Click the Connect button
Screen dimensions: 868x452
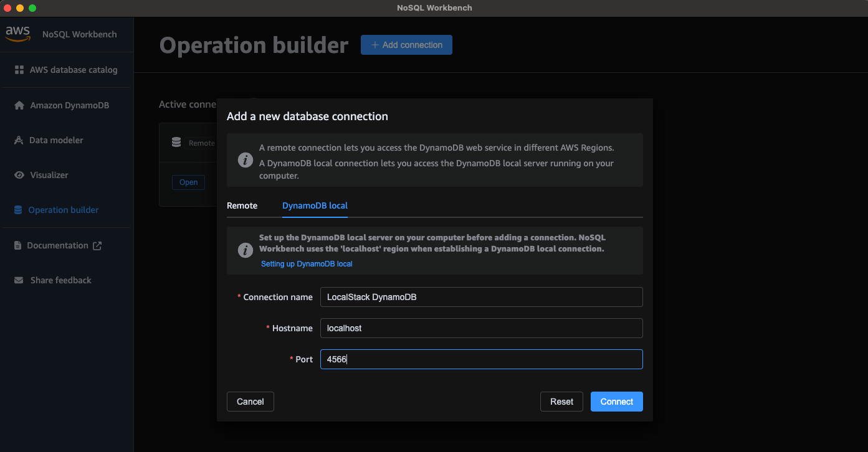point(617,402)
